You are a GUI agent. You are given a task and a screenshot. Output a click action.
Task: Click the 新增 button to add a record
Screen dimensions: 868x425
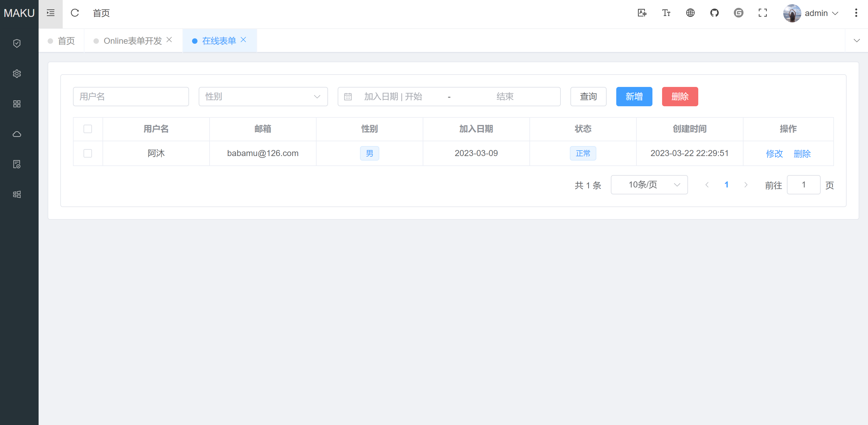point(634,97)
